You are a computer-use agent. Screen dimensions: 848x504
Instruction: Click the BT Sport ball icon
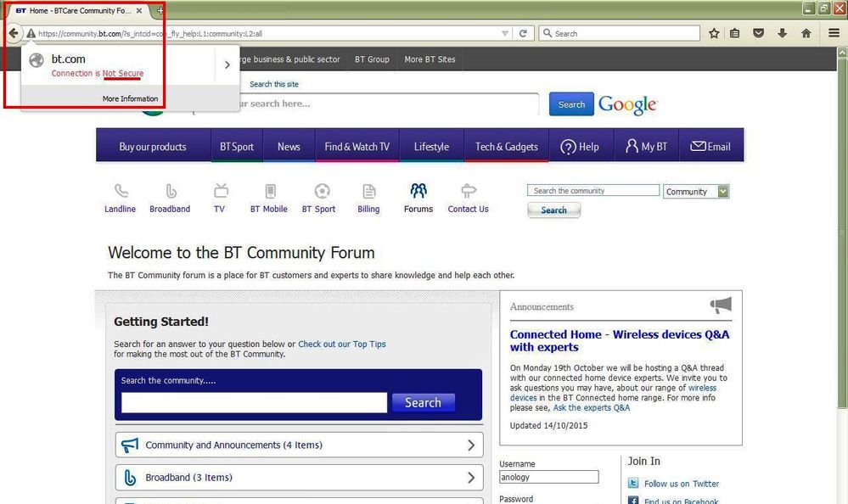[x=322, y=191]
